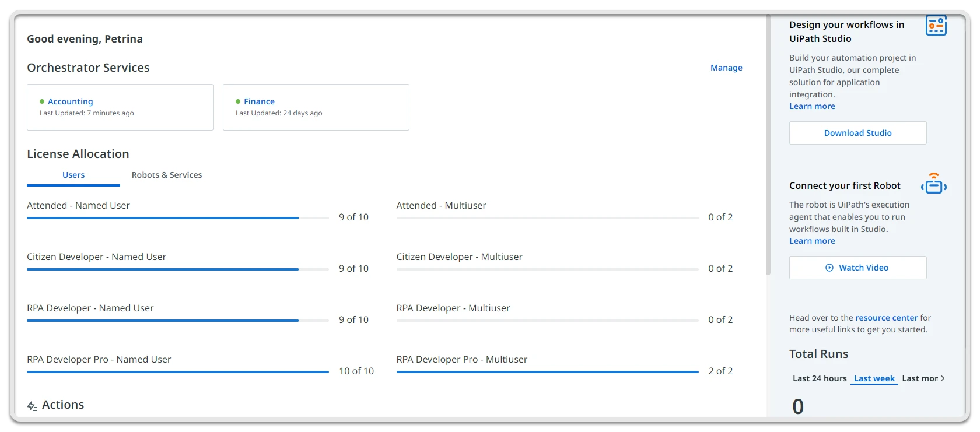Viewport: 980px width, 432px height.
Task: Click the 'Citizen Developer - Multiuser' label
Action: (x=460, y=257)
